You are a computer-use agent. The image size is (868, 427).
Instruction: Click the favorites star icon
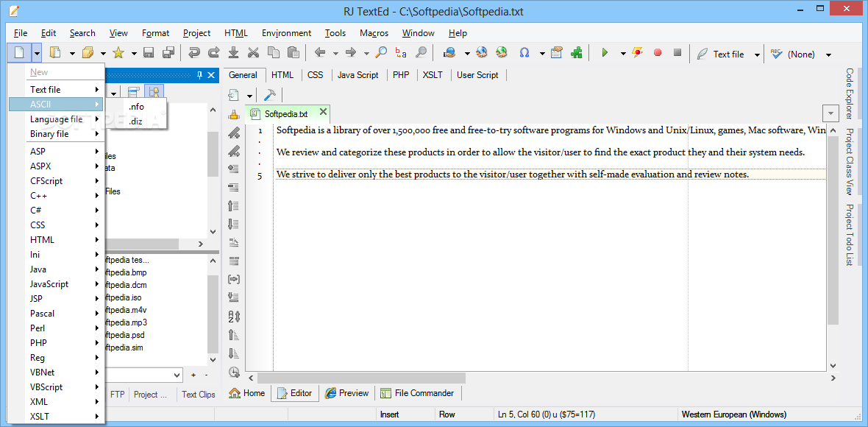[x=118, y=53]
